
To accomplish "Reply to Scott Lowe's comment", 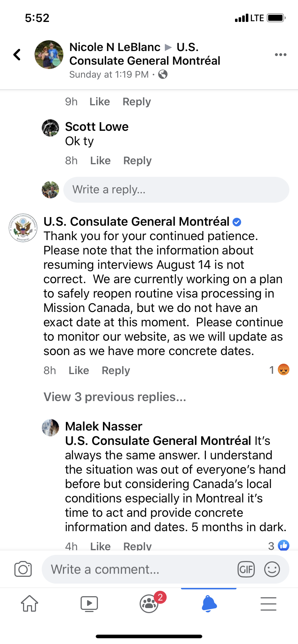I will pos(137,161).
